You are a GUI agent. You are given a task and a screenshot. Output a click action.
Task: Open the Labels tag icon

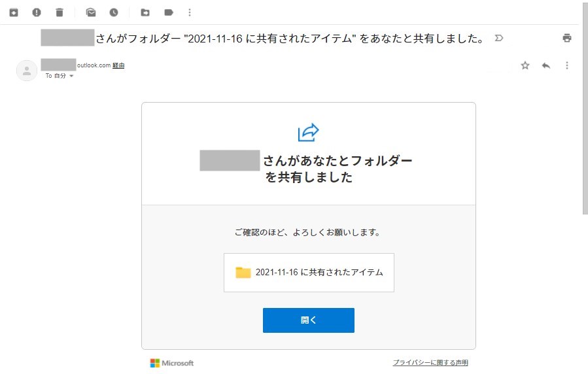[169, 12]
